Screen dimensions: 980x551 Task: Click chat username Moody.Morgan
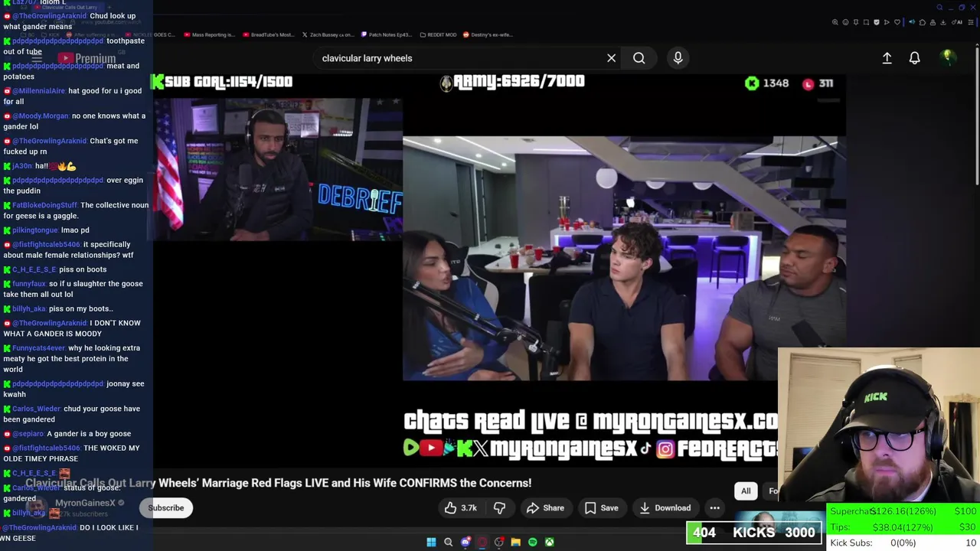point(40,116)
